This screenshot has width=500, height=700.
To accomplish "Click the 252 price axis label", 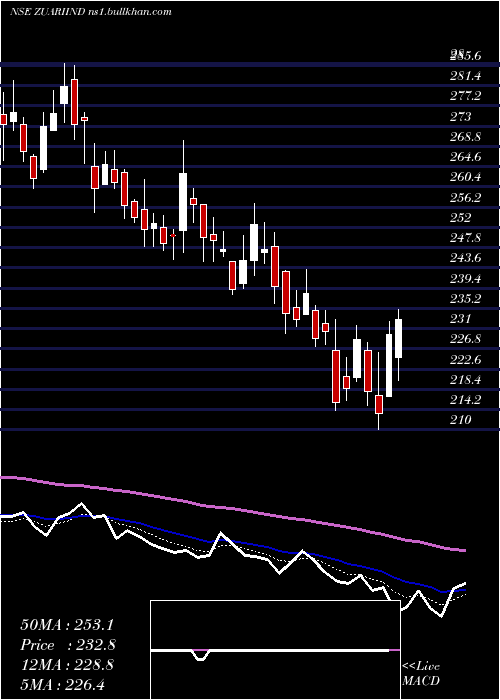I will [460, 217].
